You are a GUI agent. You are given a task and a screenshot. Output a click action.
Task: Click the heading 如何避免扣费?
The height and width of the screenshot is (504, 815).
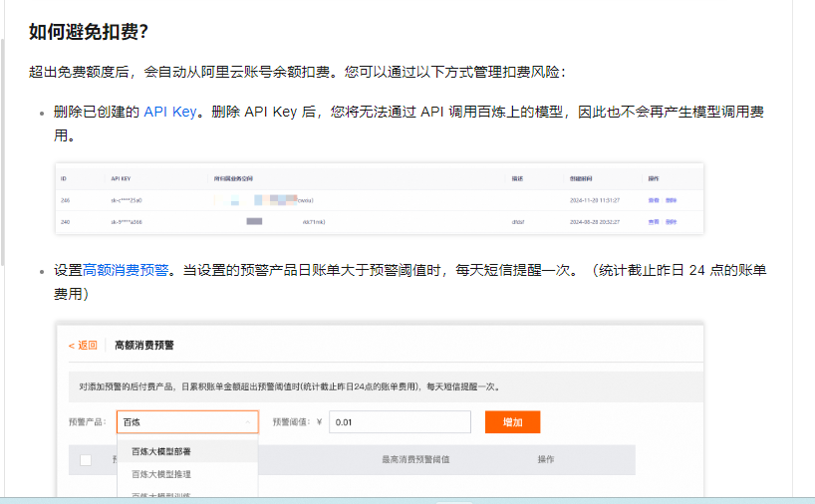[x=89, y=32]
